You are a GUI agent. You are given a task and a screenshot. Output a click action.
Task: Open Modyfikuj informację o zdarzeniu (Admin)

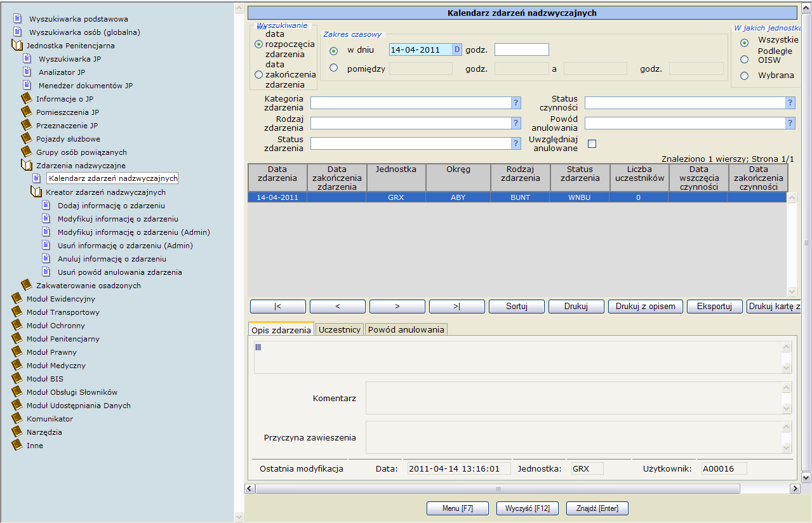pos(134,232)
